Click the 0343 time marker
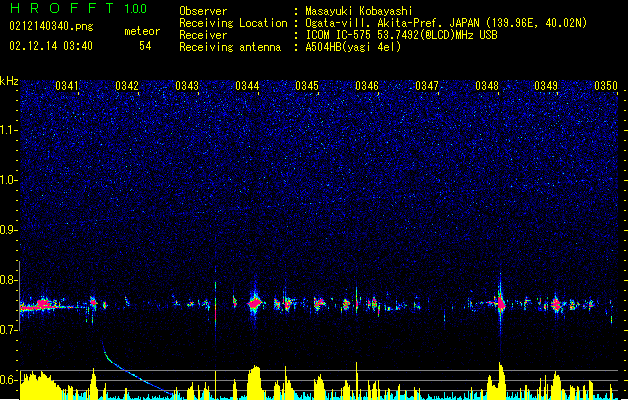 pyautogui.click(x=187, y=86)
